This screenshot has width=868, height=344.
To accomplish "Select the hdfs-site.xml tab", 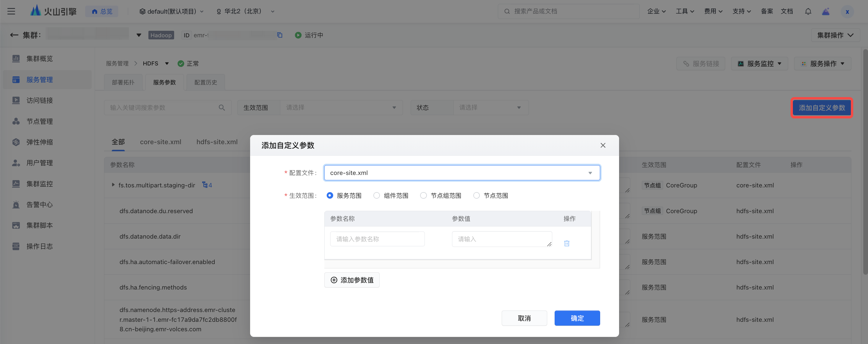I will (217, 142).
